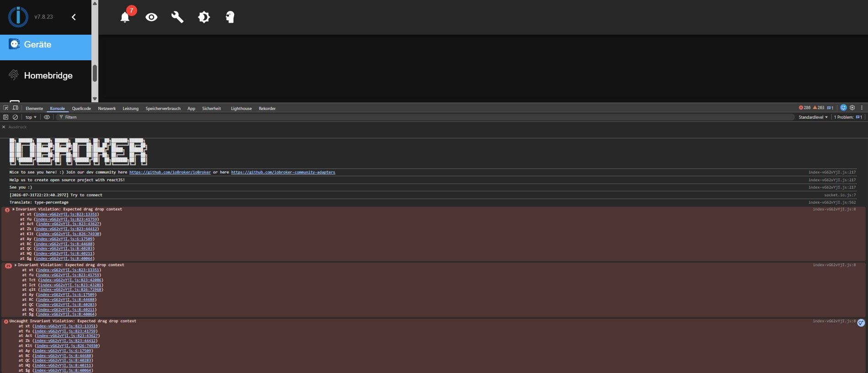Image resolution: width=868 pixels, height=373 pixels.
Task: Select the Rekorder tab
Action: pos(267,109)
